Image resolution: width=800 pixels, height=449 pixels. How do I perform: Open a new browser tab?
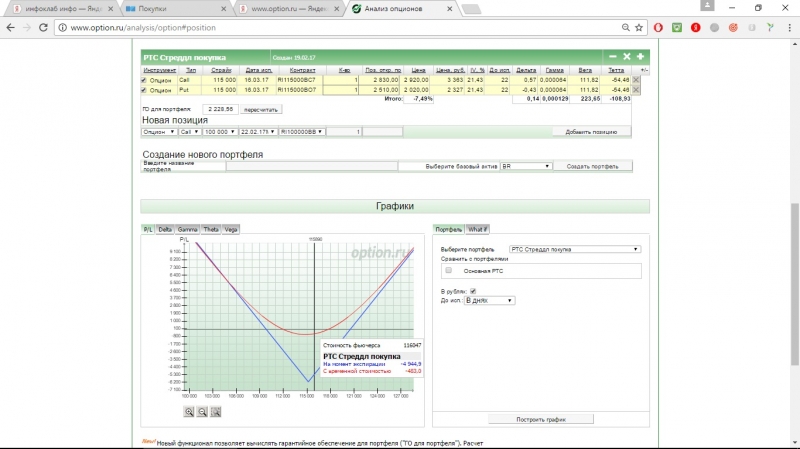tap(471, 9)
